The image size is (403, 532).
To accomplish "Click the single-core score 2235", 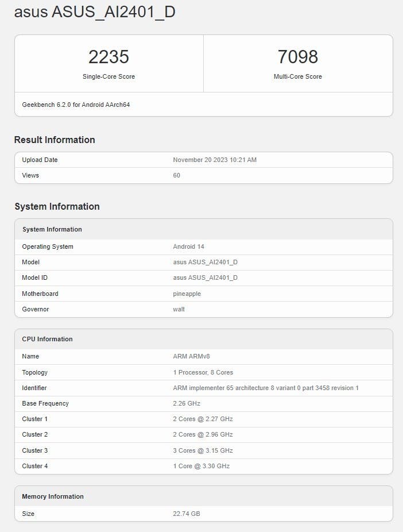I will [x=108, y=57].
